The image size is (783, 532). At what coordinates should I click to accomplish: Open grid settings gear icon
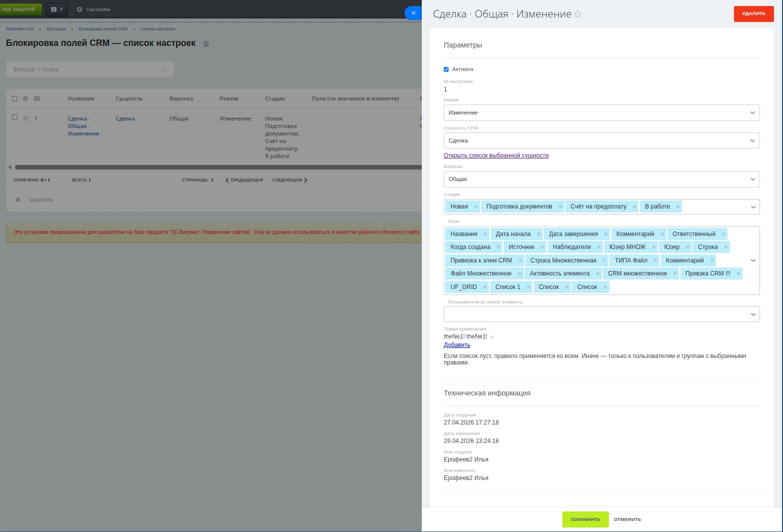tap(26, 98)
